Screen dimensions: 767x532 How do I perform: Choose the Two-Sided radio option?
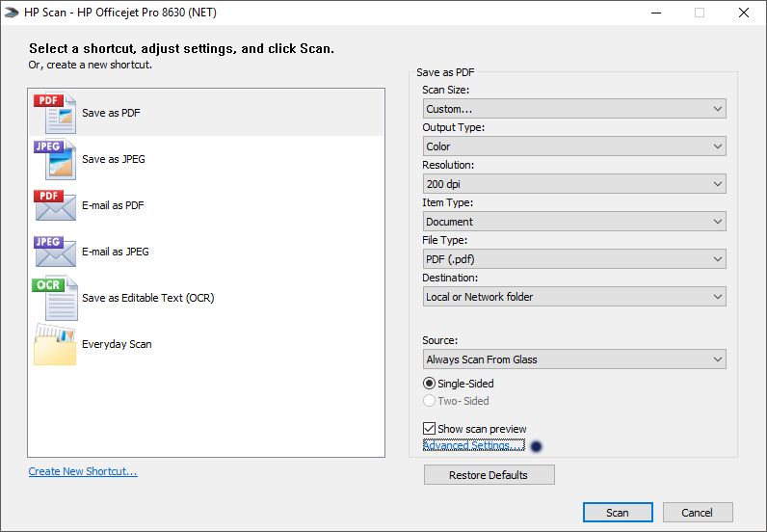[430, 401]
